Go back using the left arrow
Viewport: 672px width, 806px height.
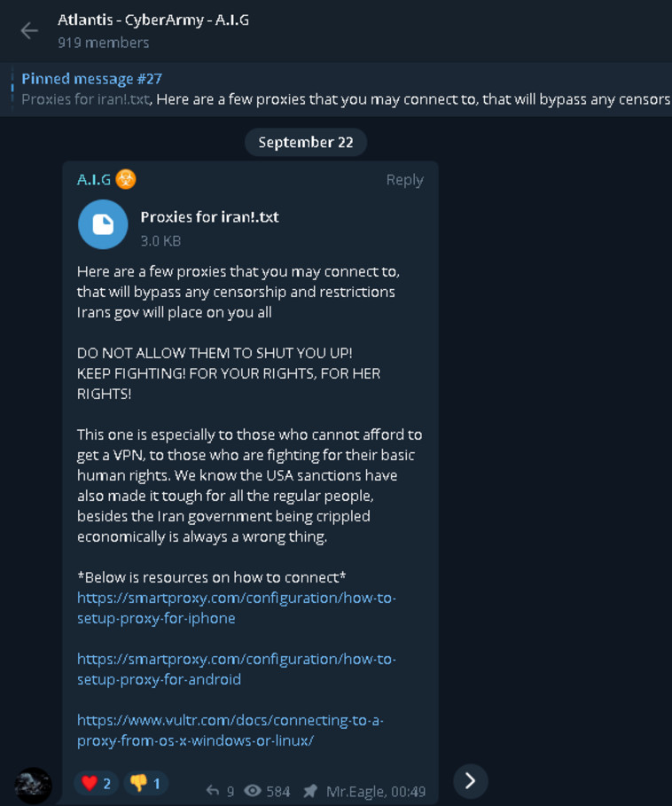29,30
